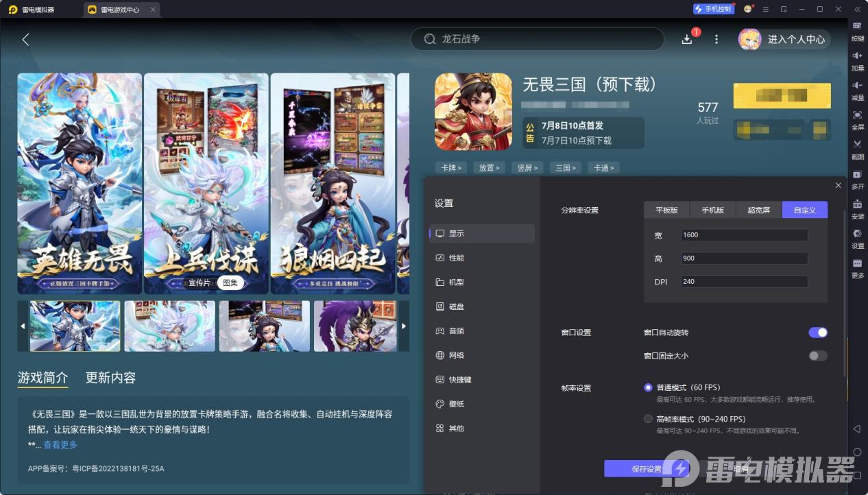The height and width of the screenshot is (495, 868).
Task: Click the user face icon in title bar
Action: pyautogui.click(x=748, y=9)
